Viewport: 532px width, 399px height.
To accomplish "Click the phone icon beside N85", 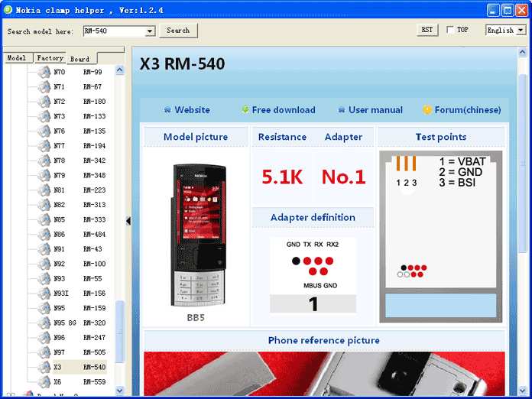I will (x=44, y=219).
